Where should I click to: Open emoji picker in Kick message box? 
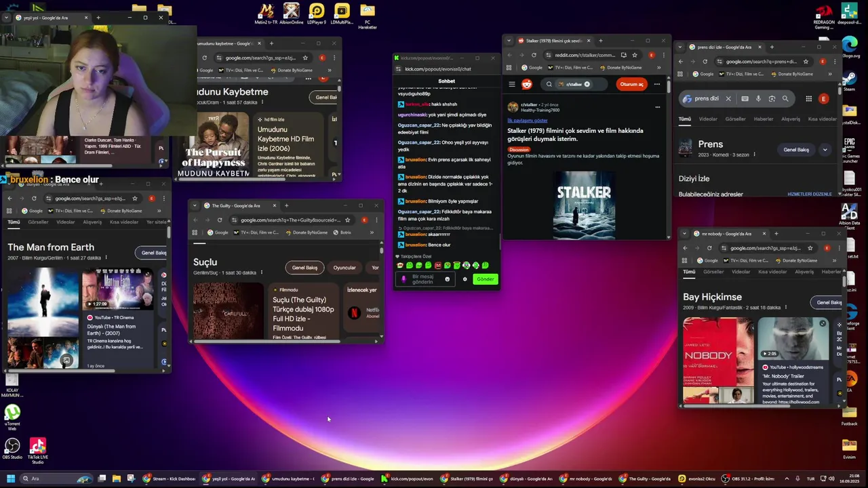tap(447, 279)
